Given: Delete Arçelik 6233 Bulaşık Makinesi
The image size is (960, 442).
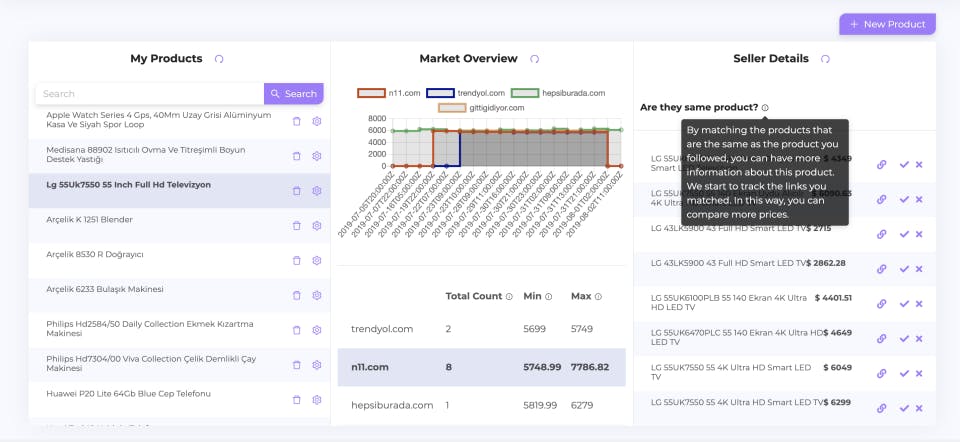Looking at the screenshot, I should point(297,295).
